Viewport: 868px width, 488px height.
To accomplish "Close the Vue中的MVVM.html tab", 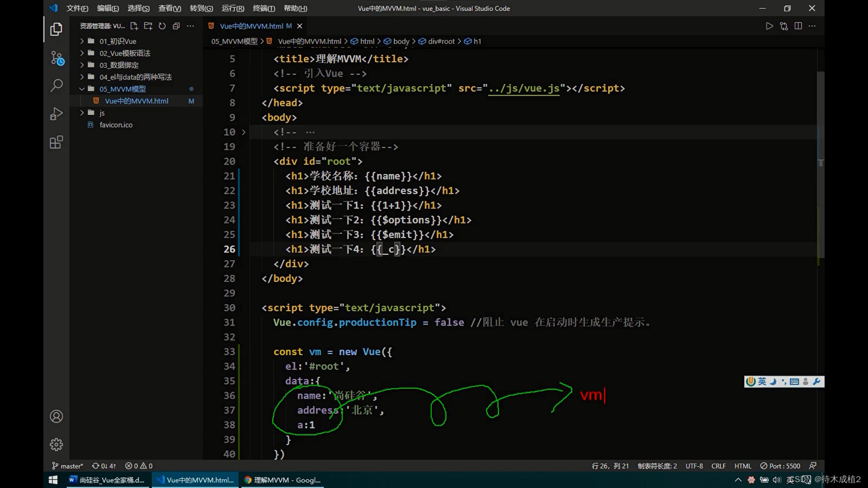I will click(299, 26).
